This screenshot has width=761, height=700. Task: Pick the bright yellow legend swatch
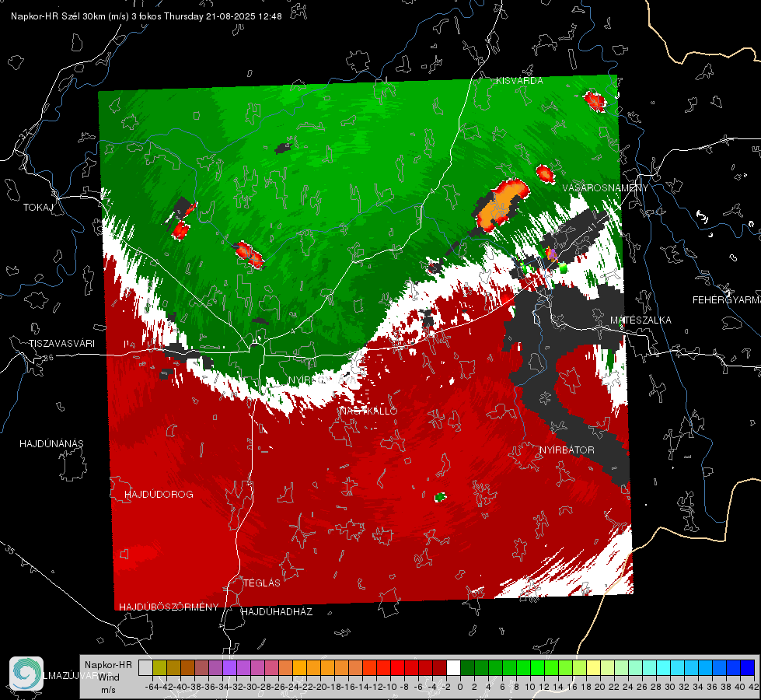point(593,667)
